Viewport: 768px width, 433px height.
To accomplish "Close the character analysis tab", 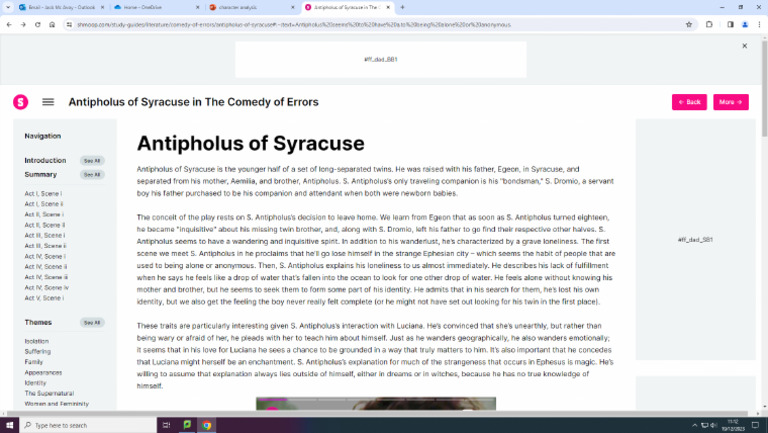I will click(x=292, y=7).
